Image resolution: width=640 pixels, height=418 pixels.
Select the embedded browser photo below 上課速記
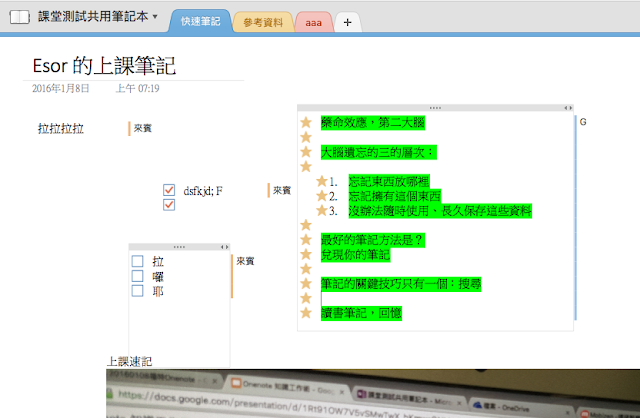[373, 394]
